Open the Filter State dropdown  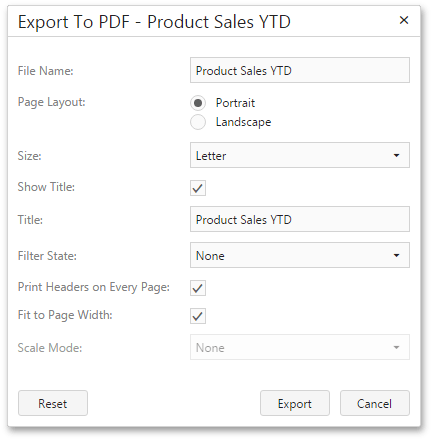[300, 255]
